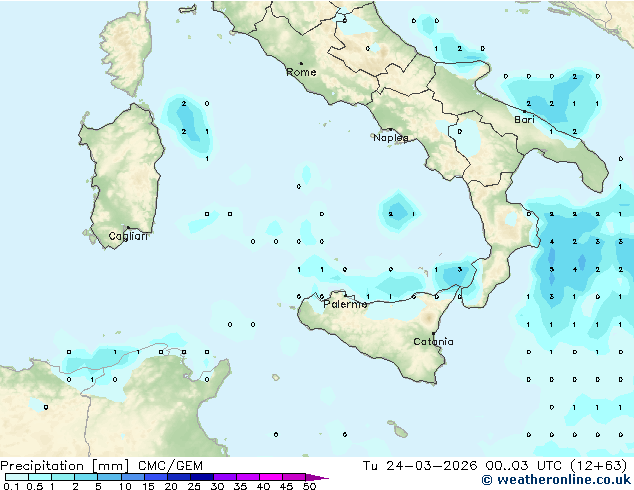Select the city dot marker above Cagliari
This screenshot has height=490, width=634.
coord(128,227)
